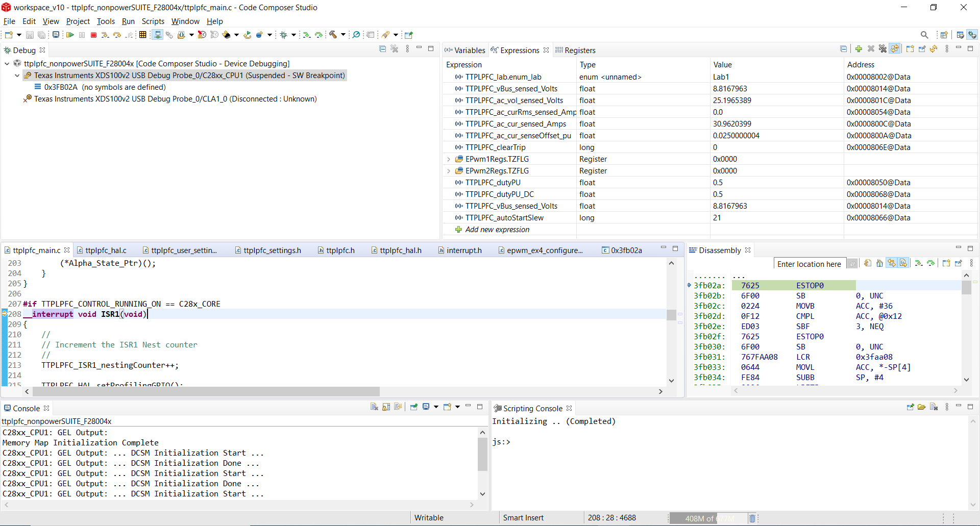Open dropdown arrow next to Build hammer
Viewport: 980px width, 526px height.
[343, 35]
